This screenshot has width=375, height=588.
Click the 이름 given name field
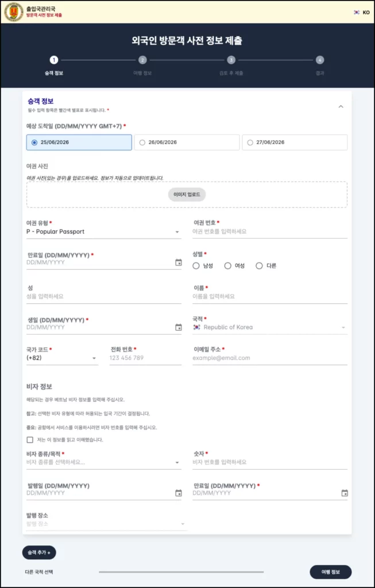[x=270, y=296]
